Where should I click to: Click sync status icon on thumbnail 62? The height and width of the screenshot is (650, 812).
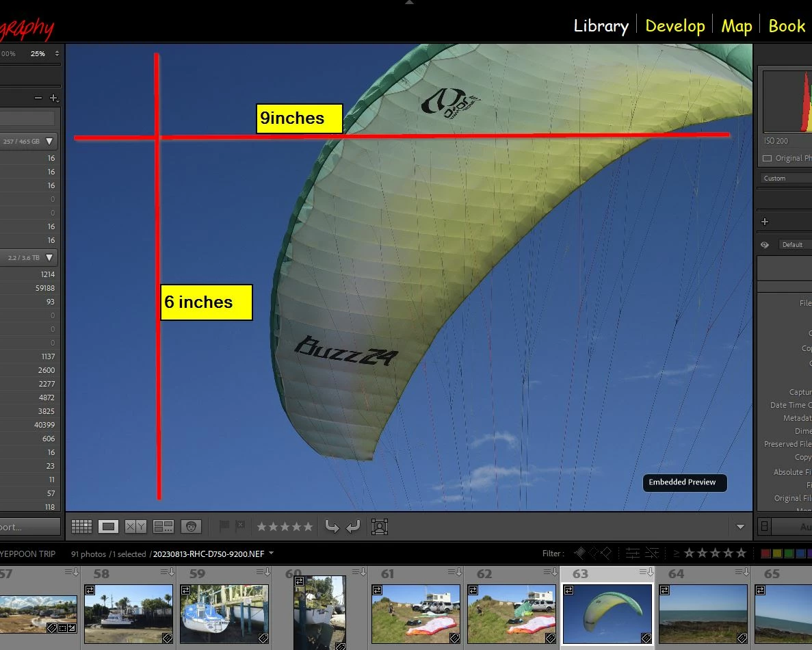click(x=473, y=590)
